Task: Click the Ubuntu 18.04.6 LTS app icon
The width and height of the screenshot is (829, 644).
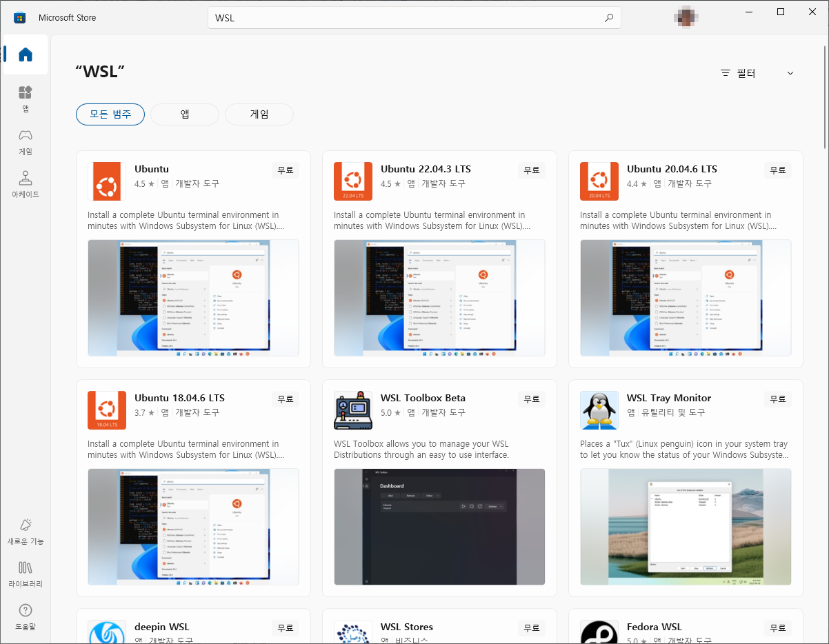Action: tap(107, 410)
